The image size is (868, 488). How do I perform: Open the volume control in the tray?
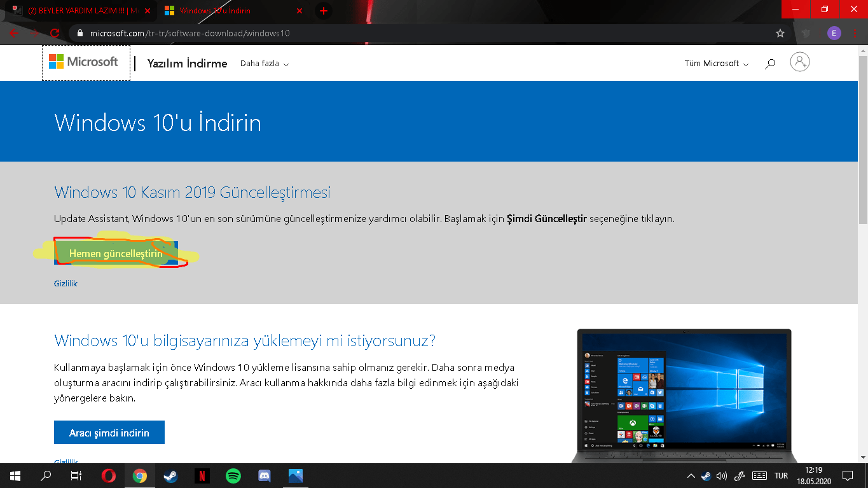(722, 476)
